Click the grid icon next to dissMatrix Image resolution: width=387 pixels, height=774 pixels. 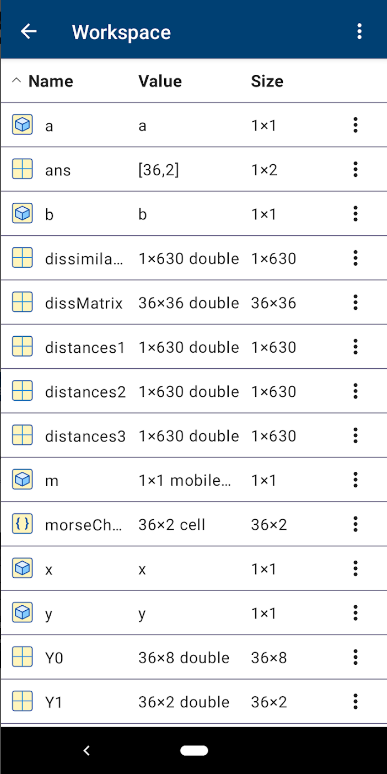22,302
